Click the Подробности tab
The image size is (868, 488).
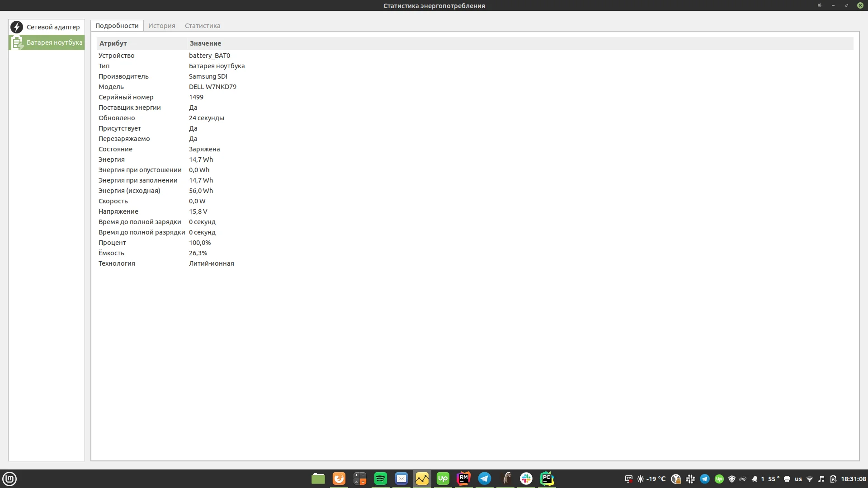tap(117, 26)
